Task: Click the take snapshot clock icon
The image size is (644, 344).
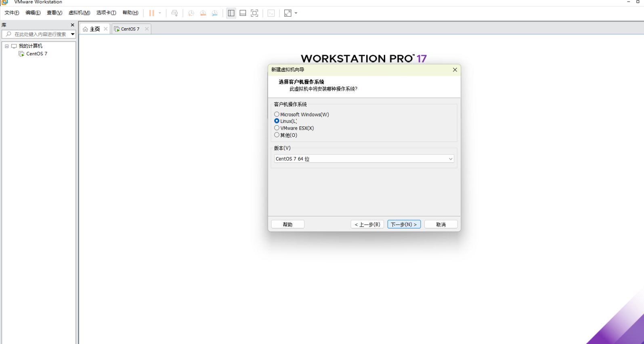Action: [x=191, y=13]
